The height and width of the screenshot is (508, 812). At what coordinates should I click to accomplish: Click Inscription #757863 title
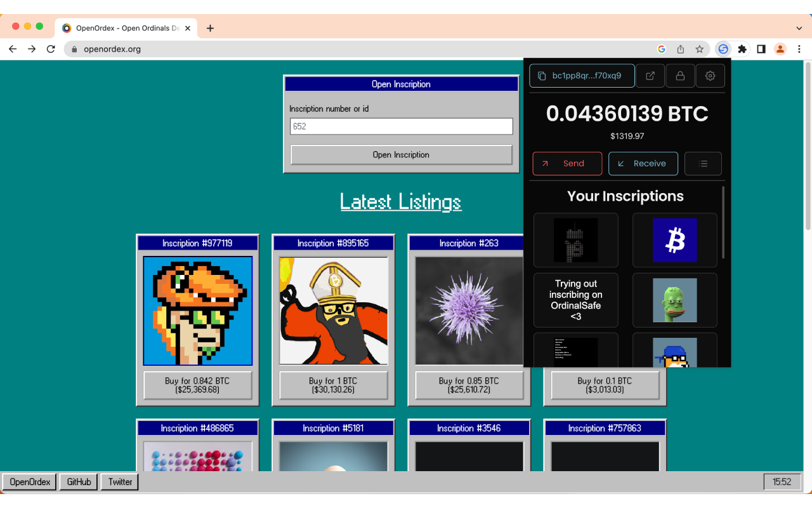click(x=605, y=428)
